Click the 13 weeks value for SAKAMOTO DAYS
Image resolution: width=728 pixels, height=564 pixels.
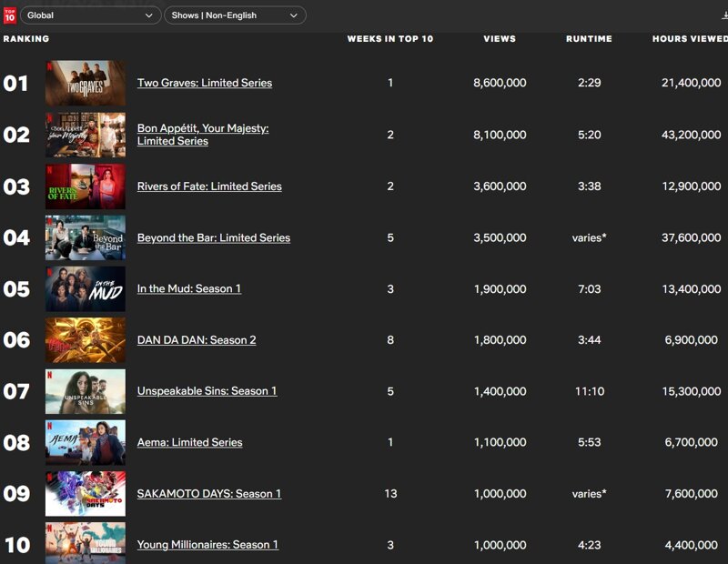390,493
